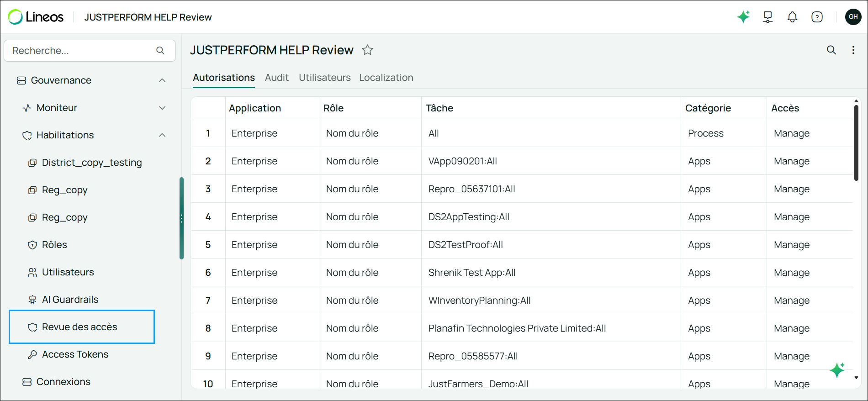Click the AI Guardrails icon

pos(32,300)
